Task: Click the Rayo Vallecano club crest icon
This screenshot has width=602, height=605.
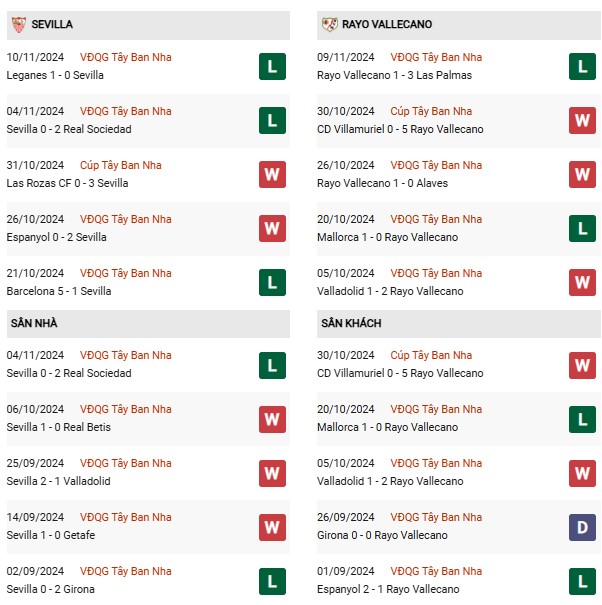Action: [329, 24]
